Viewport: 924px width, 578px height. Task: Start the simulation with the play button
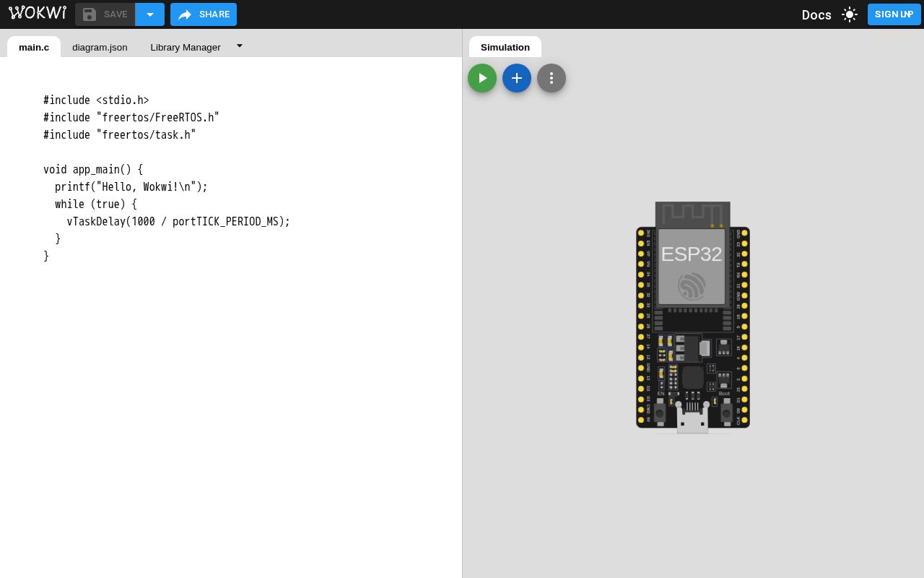(482, 78)
